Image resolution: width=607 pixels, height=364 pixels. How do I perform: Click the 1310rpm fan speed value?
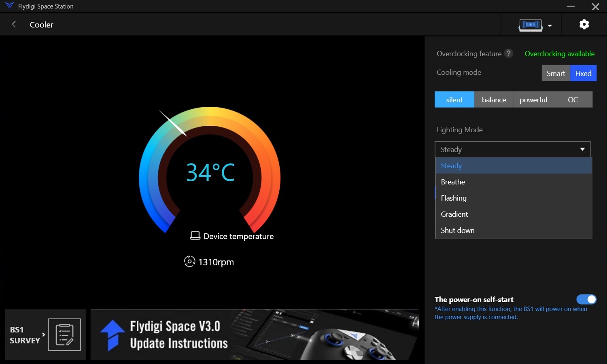[x=216, y=262]
